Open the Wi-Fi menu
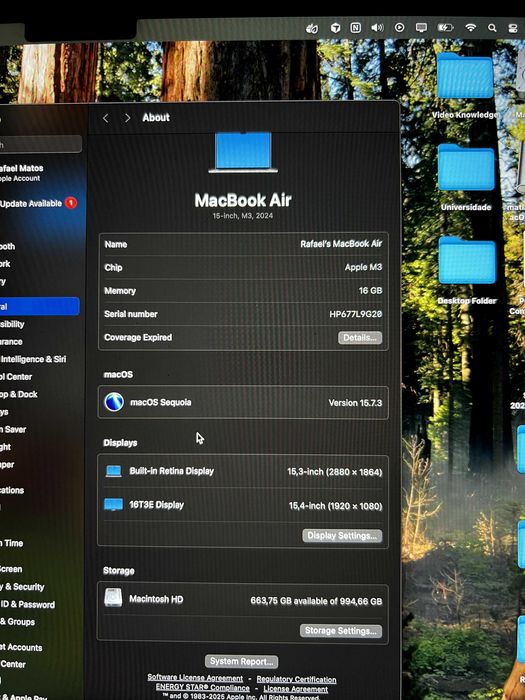Image resolution: width=525 pixels, height=700 pixels. click(x=470, y=28)
